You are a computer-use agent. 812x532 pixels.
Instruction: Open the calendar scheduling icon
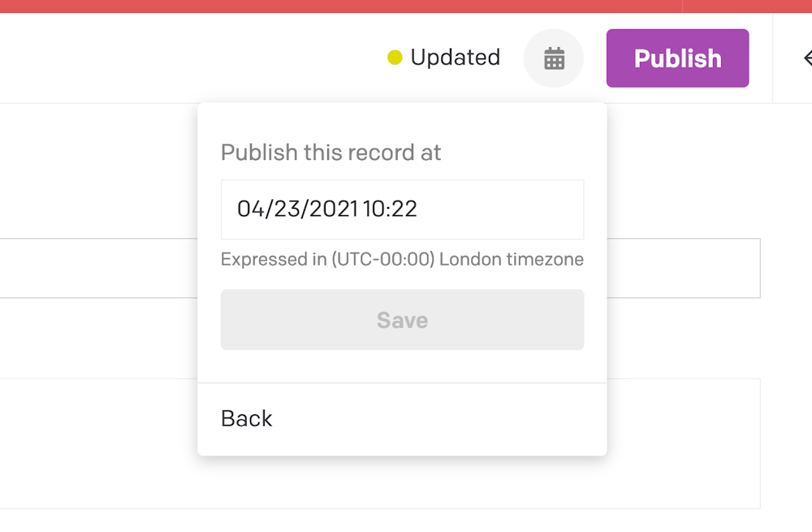(x=554, y=58)
